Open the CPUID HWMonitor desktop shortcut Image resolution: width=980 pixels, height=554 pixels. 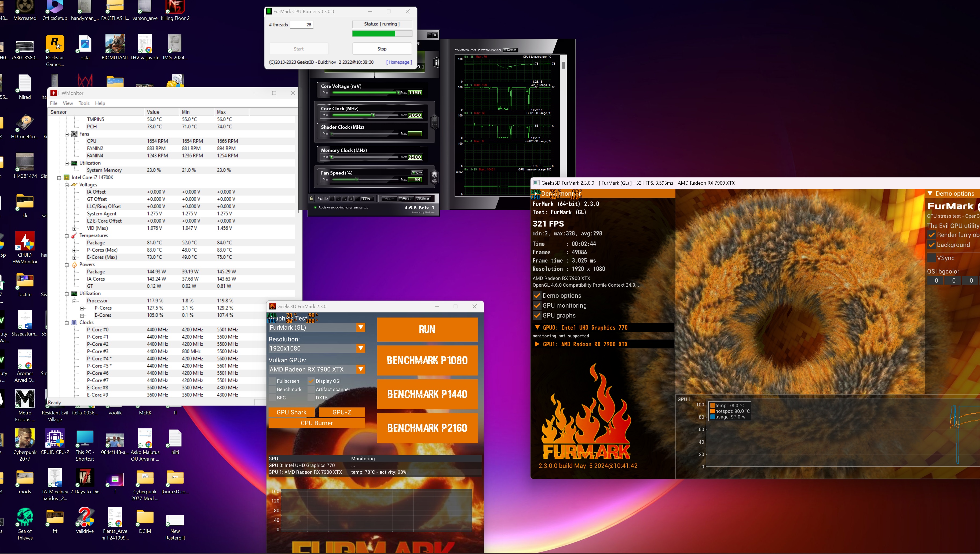click(x=25, y=248)
